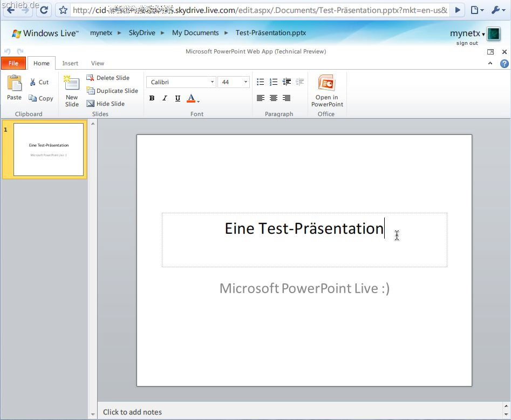Apply bulleted list formatting

tap(261, 82)
